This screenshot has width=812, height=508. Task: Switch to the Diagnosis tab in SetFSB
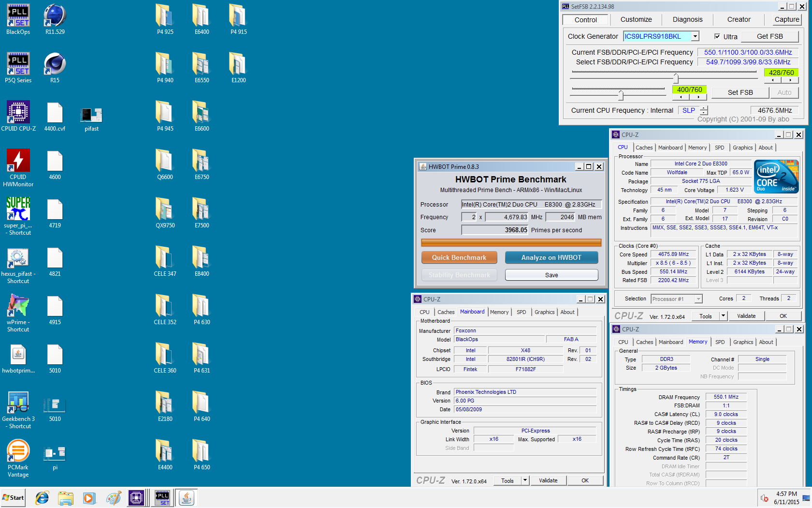687,19
